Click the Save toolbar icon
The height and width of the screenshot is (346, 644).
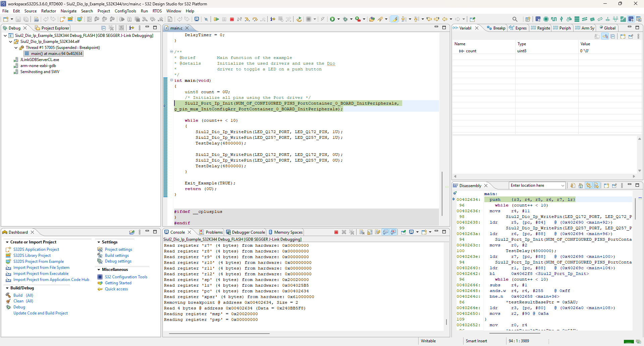tap(18, 19)
